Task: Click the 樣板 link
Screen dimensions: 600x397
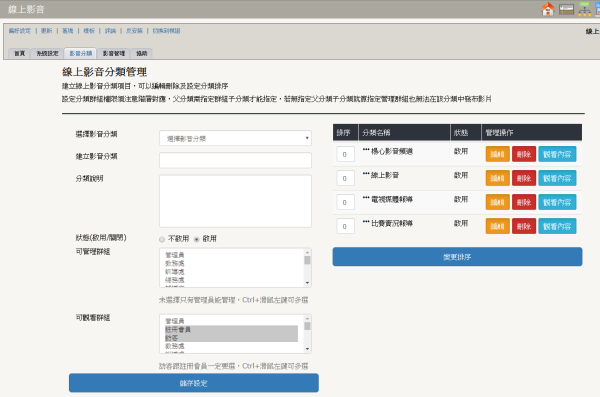Action: (x=89, y=31)
